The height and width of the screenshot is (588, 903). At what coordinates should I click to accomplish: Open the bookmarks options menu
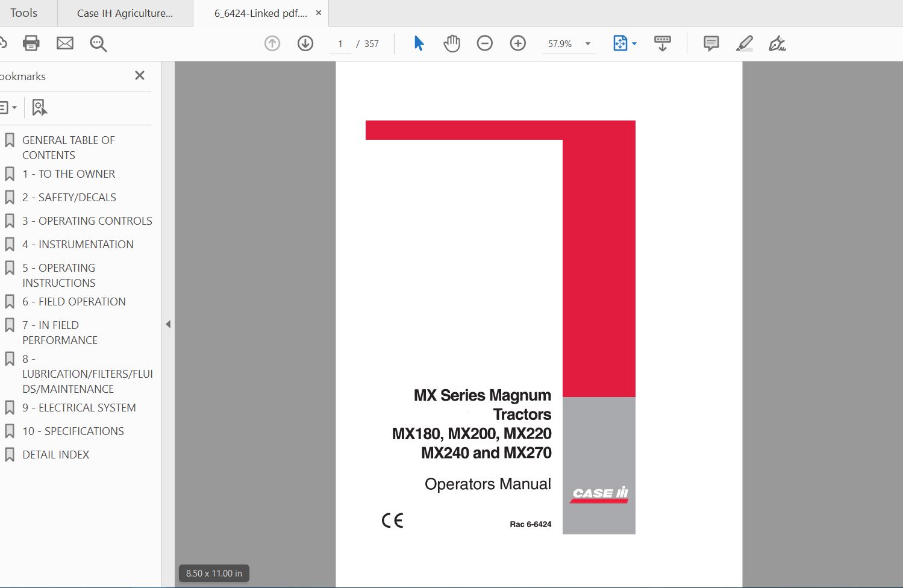(x=8, y=108)
